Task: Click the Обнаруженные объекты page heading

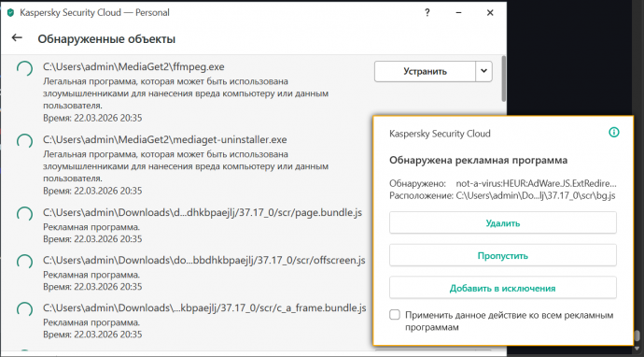Action: tap(106, 39)
